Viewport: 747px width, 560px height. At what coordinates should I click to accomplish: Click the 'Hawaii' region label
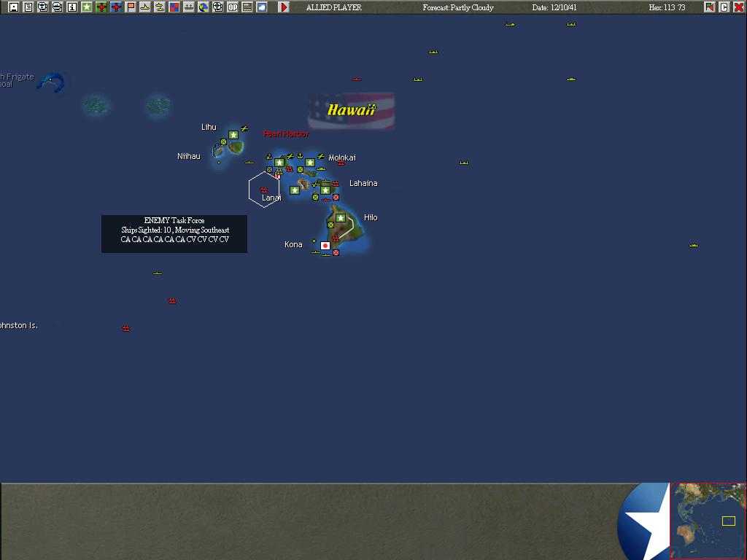[x=351, y=111]
